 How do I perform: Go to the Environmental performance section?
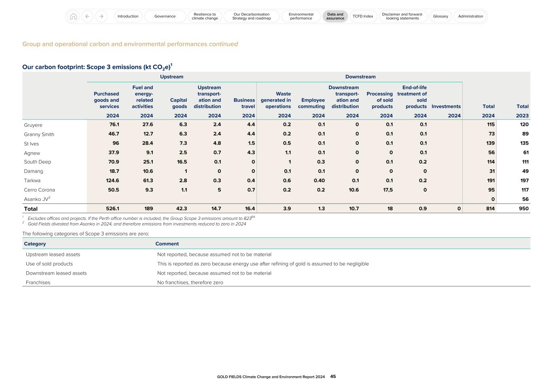(x=301, y=16)
